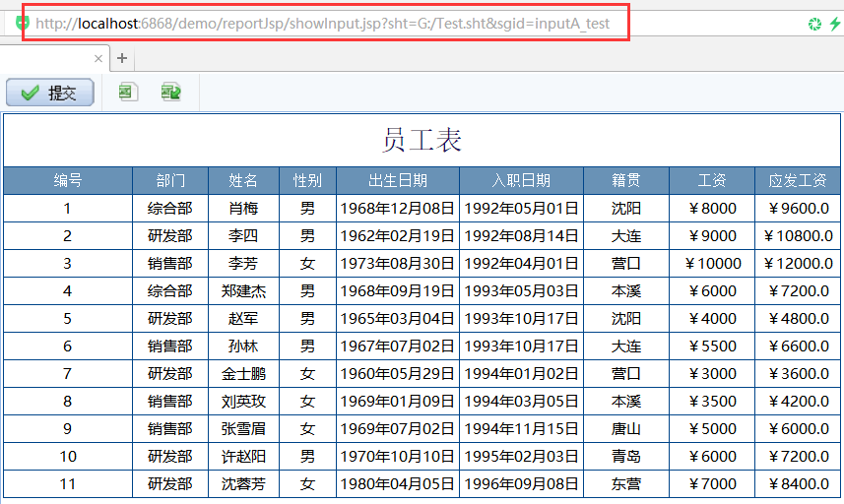The width and height of the screenshot is (844, 504).
Task: Click birth date 1962年02月19日
Action: click(398, 235)
